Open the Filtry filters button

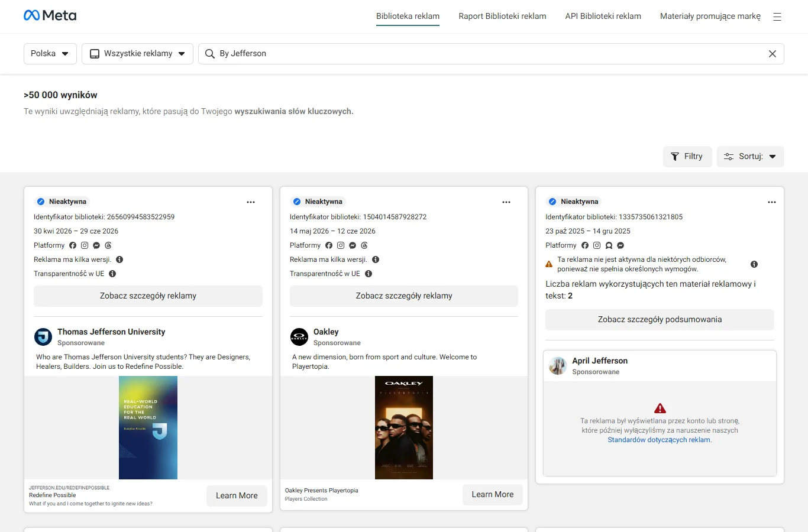point(687,157)
